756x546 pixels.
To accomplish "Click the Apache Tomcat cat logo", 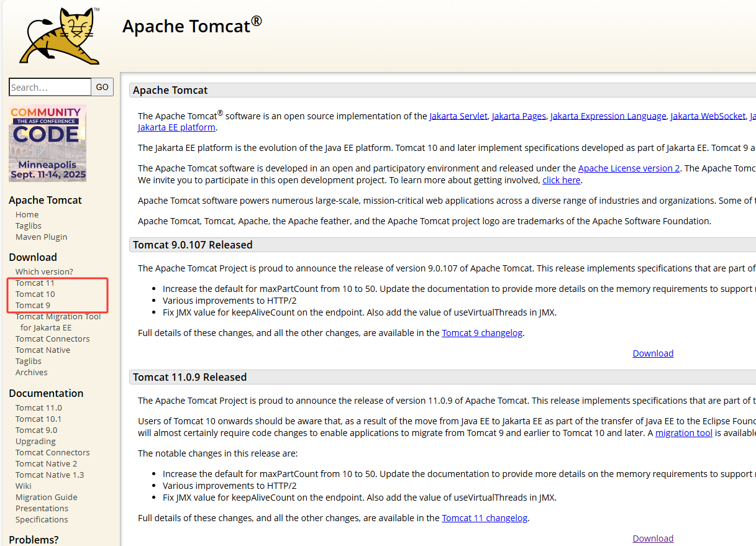I will point(60,35).
